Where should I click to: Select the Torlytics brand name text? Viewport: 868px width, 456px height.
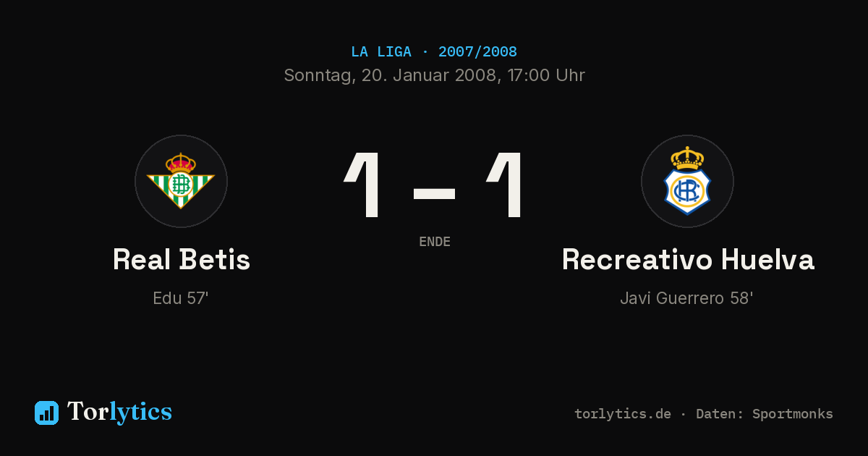coord(119,412)
